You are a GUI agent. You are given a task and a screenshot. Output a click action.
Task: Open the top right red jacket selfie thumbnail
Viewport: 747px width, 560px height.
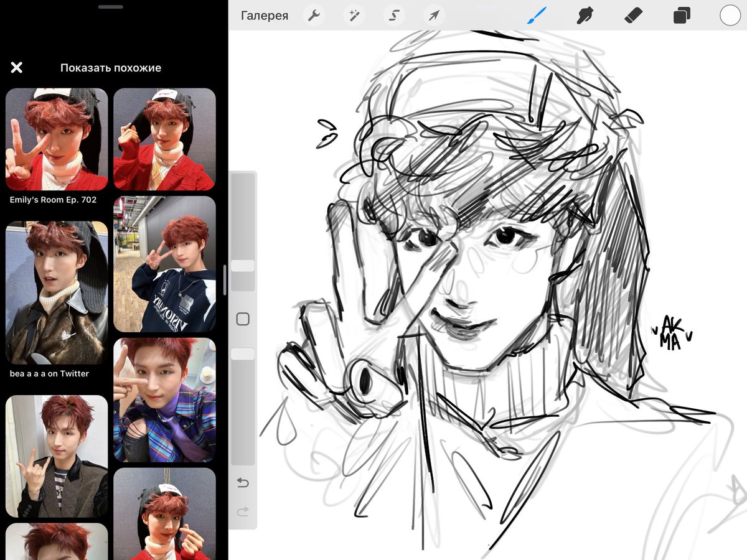click(164, 139)
